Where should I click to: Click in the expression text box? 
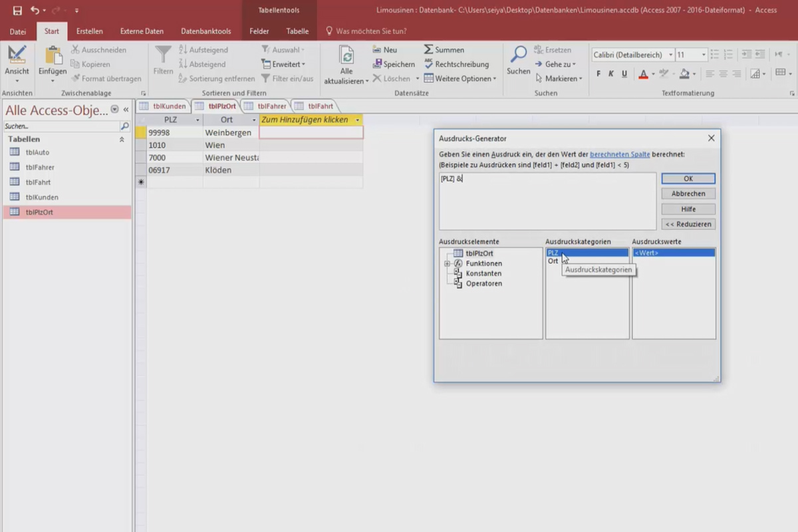tap(547, 201)
